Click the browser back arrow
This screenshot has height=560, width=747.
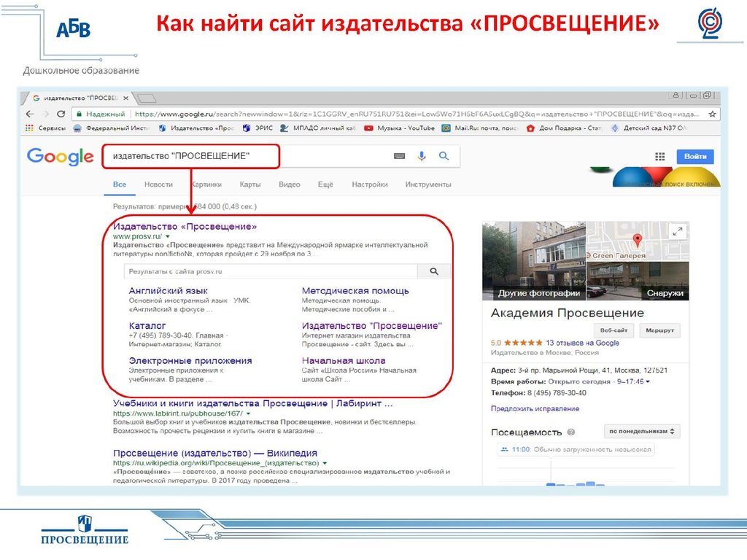[x=29, y=114]
